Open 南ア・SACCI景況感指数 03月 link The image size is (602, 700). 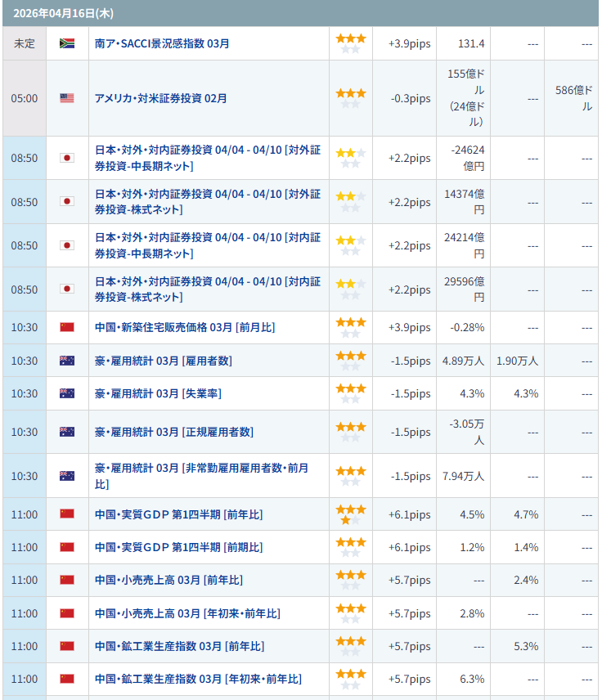click(x=162, y=43)
